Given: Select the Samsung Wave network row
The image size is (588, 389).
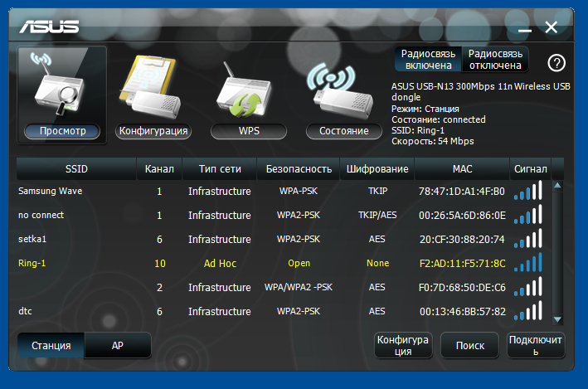Looking at the screenshot, I should pos(284,191).
